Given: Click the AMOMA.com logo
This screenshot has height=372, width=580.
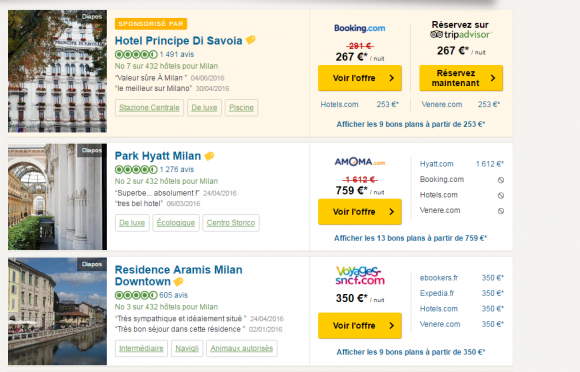Looking at the screenshot, I should pyautogui.click(x=360, y=162).
